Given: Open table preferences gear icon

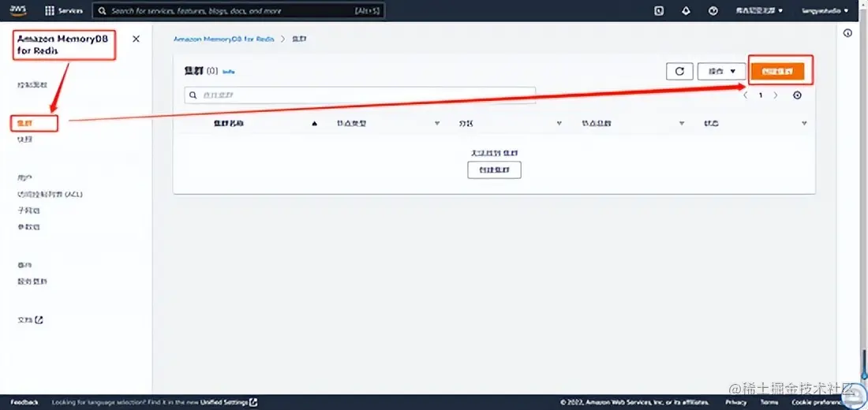Looking at the screenshot, I should (x=797, y=95).
